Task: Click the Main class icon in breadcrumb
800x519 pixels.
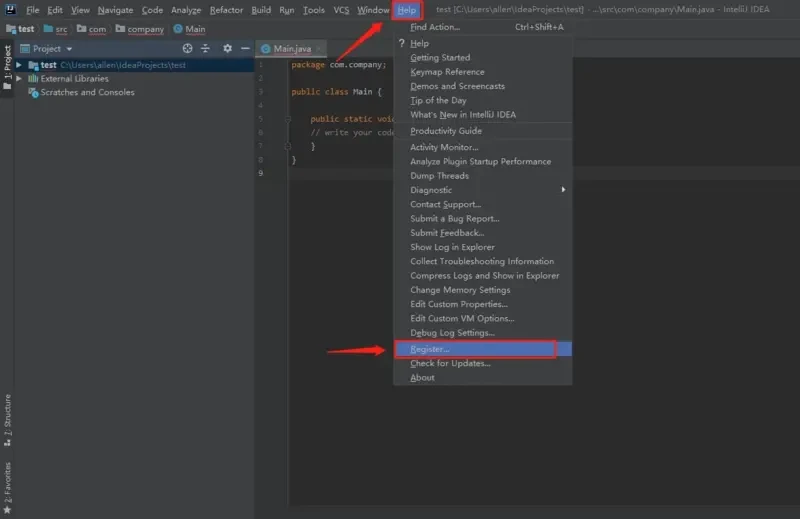Action: [178, 29]
